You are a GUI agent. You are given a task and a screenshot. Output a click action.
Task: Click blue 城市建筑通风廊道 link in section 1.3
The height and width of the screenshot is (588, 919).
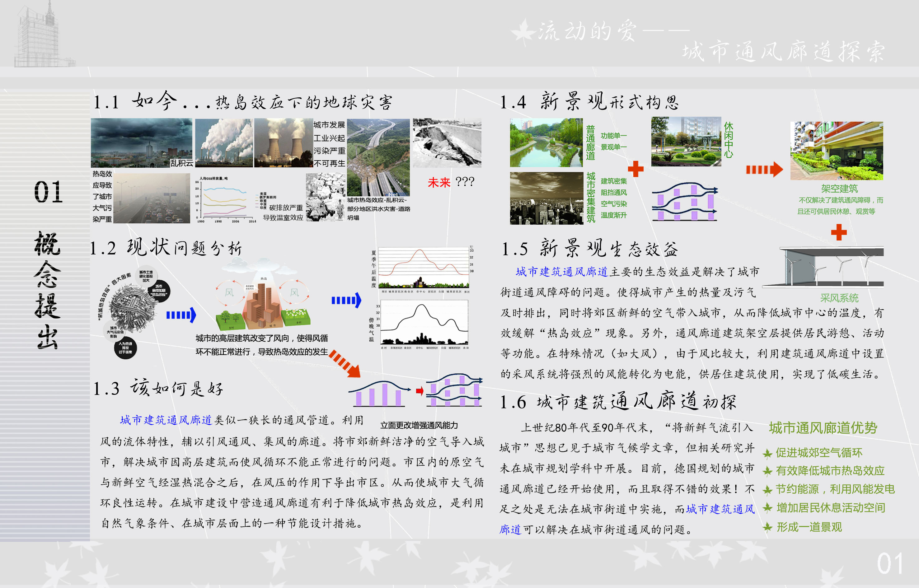coord(166,420)
